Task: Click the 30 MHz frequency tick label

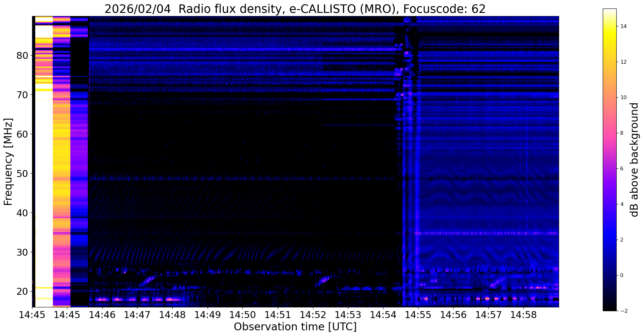Action: point(22,252)
